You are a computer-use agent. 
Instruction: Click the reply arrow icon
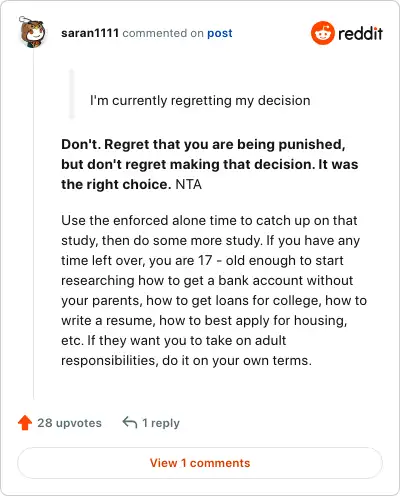130,422
